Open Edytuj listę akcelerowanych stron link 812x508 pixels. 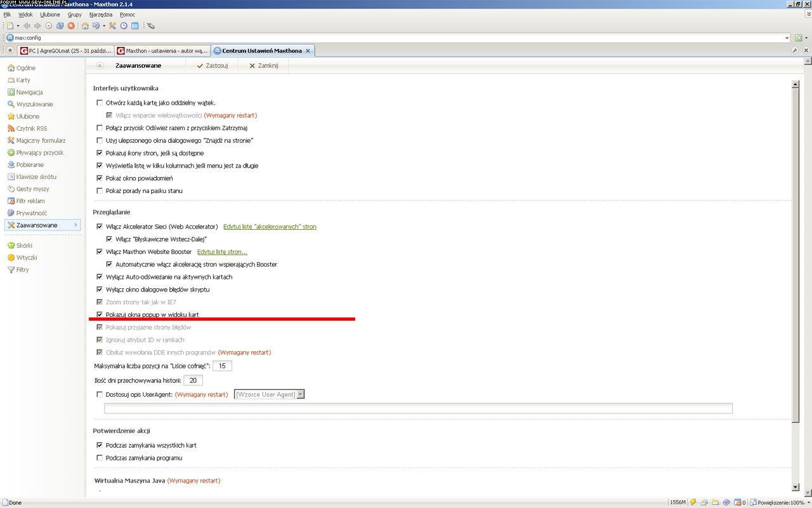270,227
